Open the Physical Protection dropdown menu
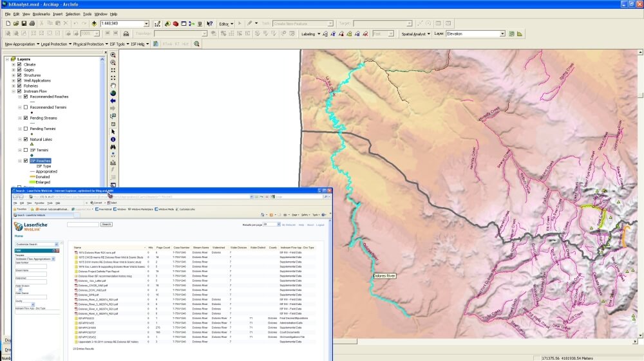Viewport: 644px width, 361px height. pyautogui.click(x=90, y=44)
